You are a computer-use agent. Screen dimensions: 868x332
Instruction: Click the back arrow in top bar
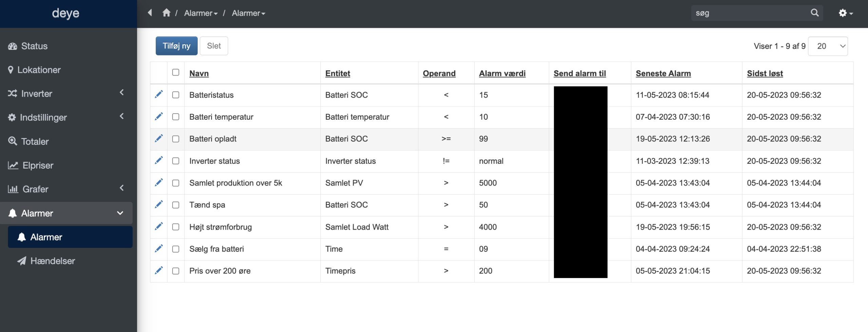point(150,13)
